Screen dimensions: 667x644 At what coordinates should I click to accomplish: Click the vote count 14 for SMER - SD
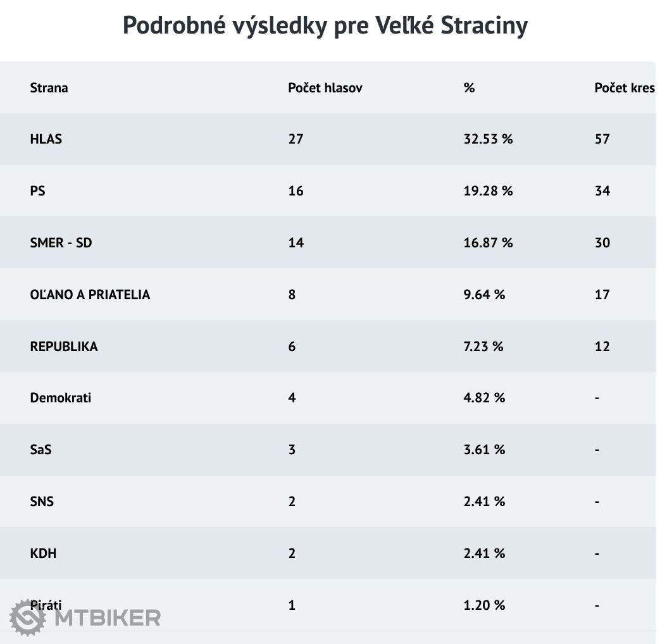click(x=296, y=243)
